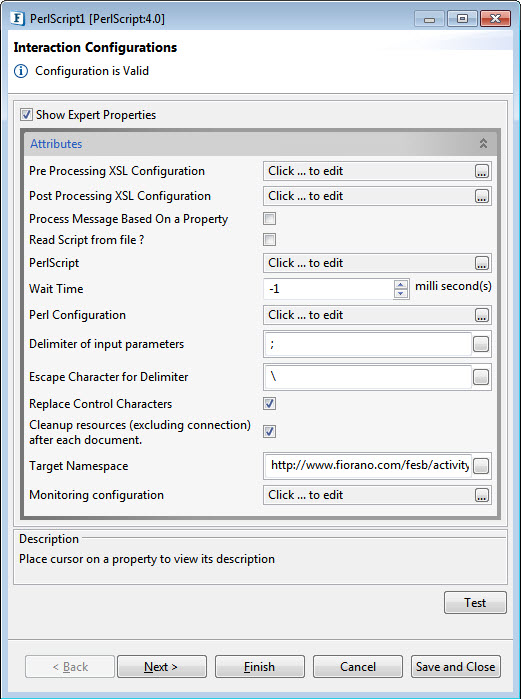Decrease Wait Time with down arrow
The height and width of the screenshot is (699, 521).
[401, 293]
